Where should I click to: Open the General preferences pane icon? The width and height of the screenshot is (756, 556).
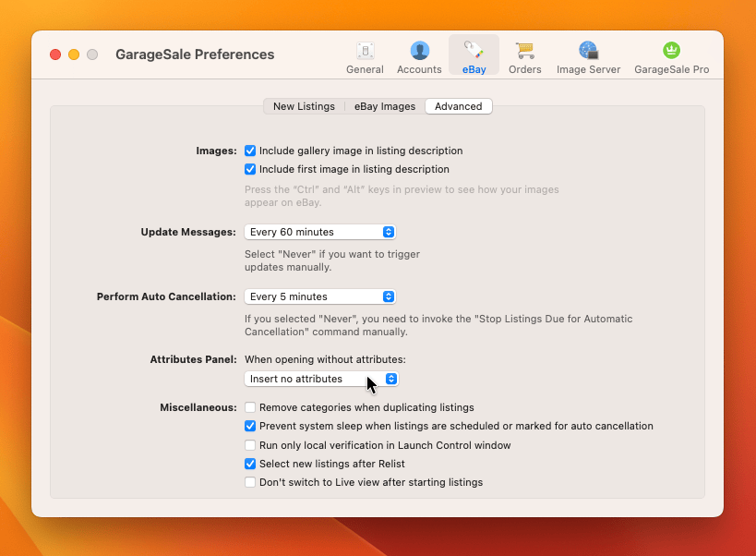click(365, 51)
